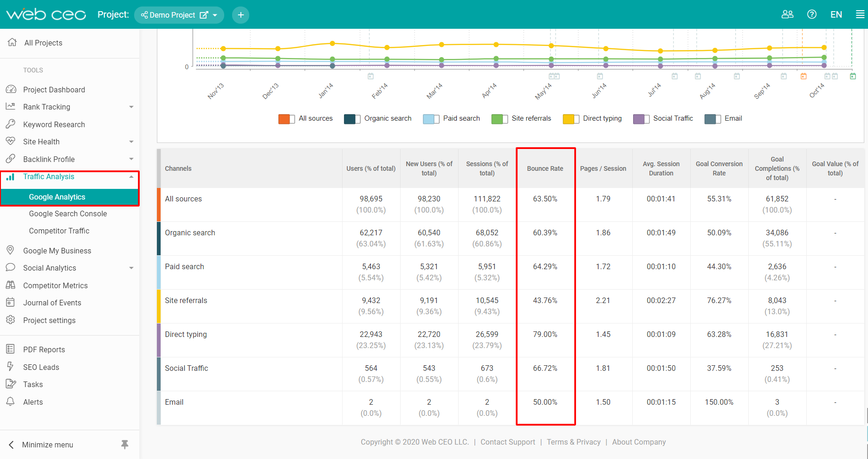The image size is (868, 459).
Task: Toggle the Direct typing chart series
Action: click(x=571, y=119)
